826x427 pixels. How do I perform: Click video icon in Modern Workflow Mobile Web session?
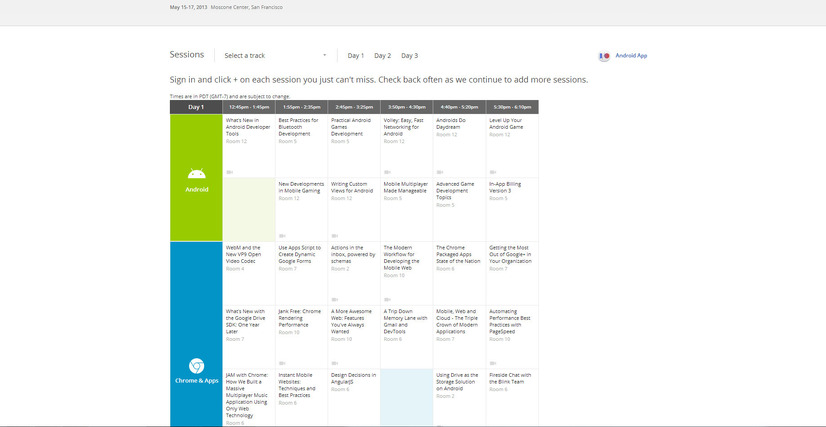pos(388,300)
